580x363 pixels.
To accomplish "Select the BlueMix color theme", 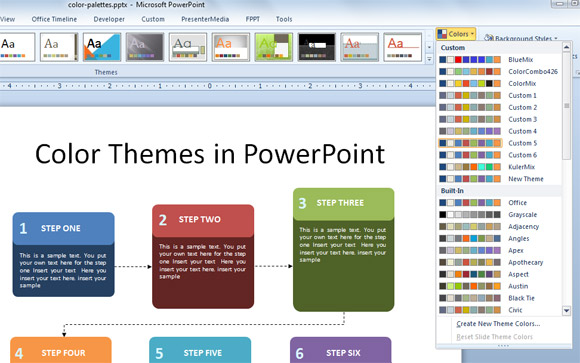I will [x=499, y=60].
